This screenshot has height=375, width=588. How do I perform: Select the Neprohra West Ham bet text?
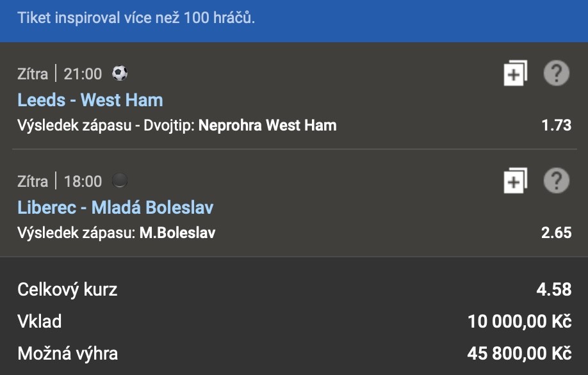tap(267, 125)
